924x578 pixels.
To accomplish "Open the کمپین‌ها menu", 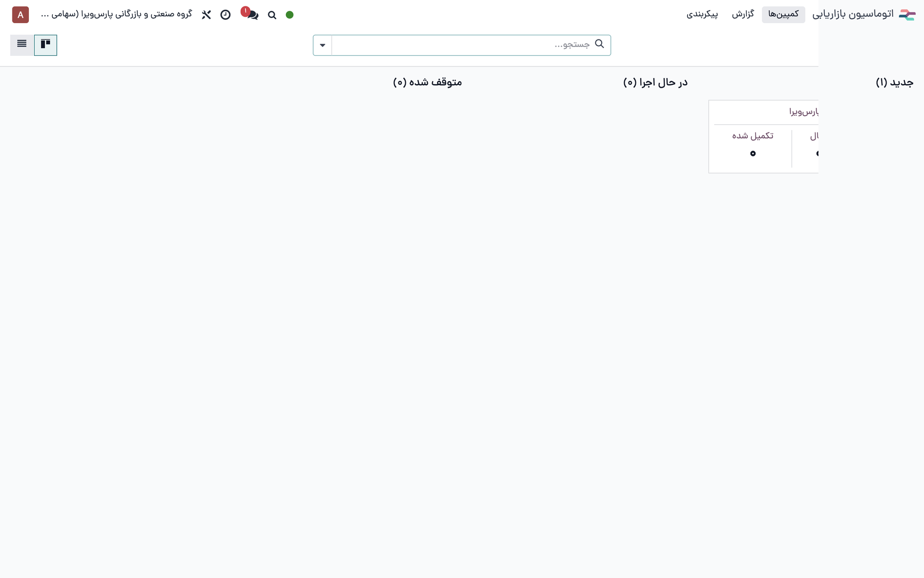I will click(783, 14).
